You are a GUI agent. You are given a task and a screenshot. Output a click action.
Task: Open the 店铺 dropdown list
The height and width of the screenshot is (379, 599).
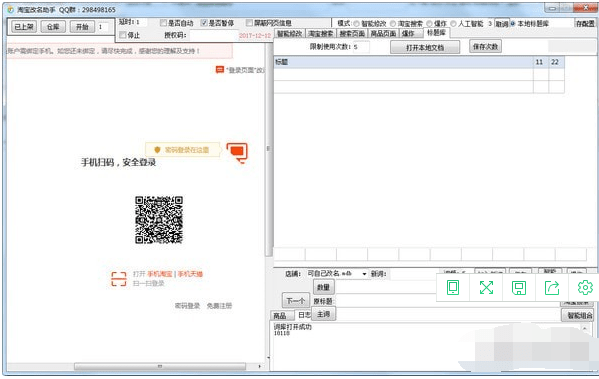364,274
